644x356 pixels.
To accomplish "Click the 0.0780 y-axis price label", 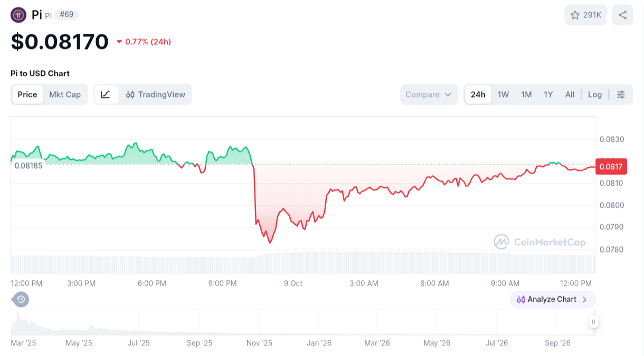I will click(612, 249).
